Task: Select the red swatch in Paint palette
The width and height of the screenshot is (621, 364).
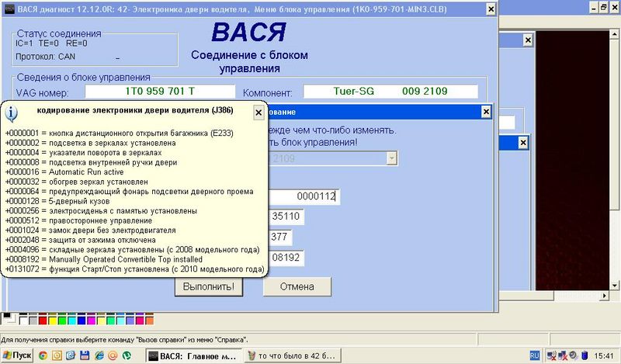Action: pyautogui.click(x=43, y=321)
